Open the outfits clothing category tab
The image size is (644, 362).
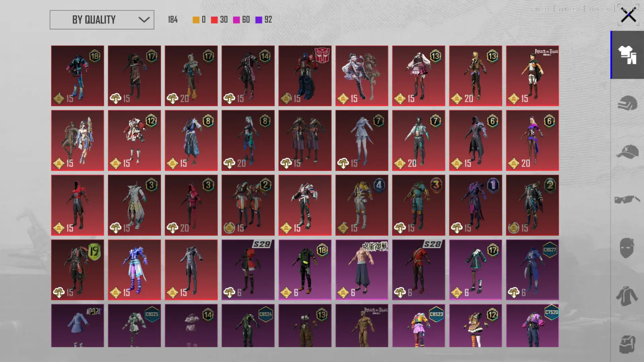627,55
